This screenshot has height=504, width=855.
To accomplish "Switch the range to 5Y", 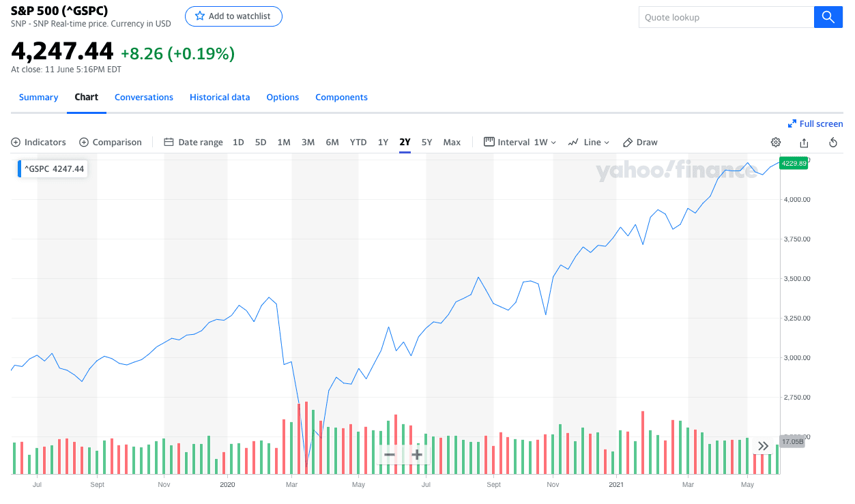I will click(426, 143).
